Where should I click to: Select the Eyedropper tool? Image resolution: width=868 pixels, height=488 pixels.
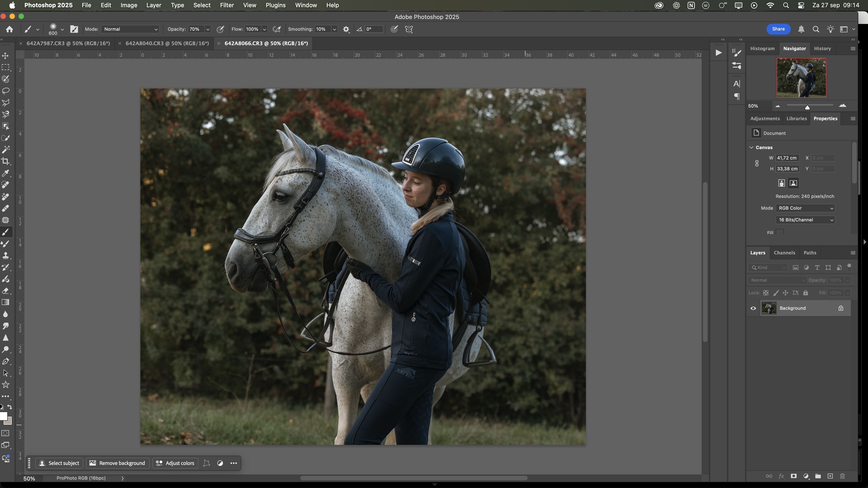5,173
